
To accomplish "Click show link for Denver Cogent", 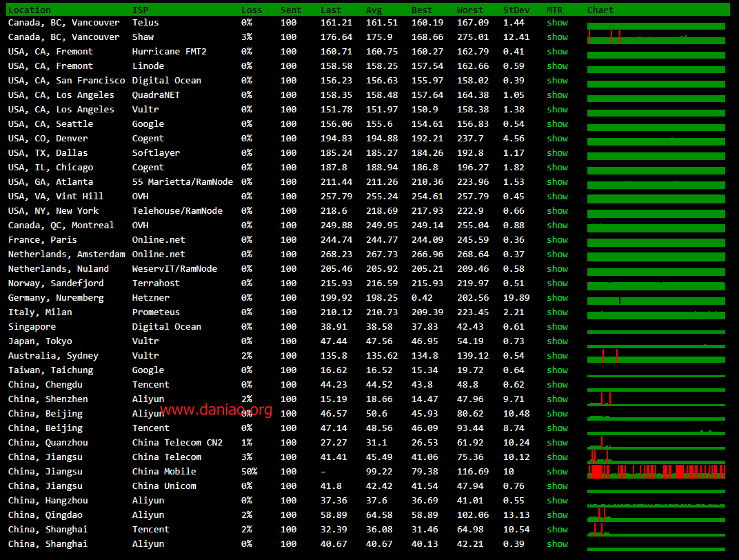I will [557, 139].
